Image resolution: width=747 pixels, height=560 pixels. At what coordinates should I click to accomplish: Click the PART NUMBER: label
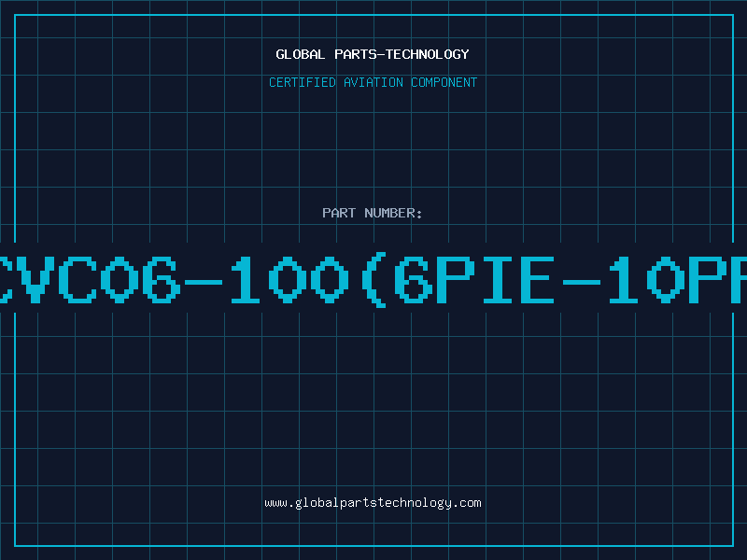(x=372, y=213)
